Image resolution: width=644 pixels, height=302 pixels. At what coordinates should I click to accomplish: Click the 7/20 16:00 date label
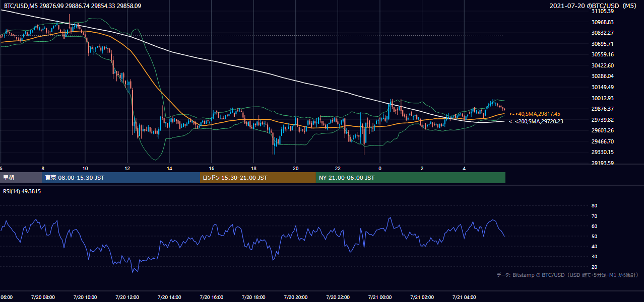click(211, 297)
